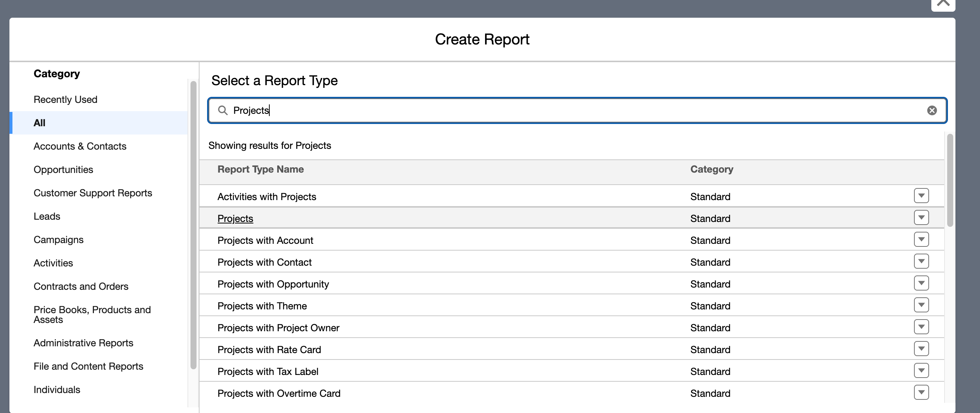980x413 pixels.
Task: Select Projects with Account report type
Action: (x=265, y=240)
